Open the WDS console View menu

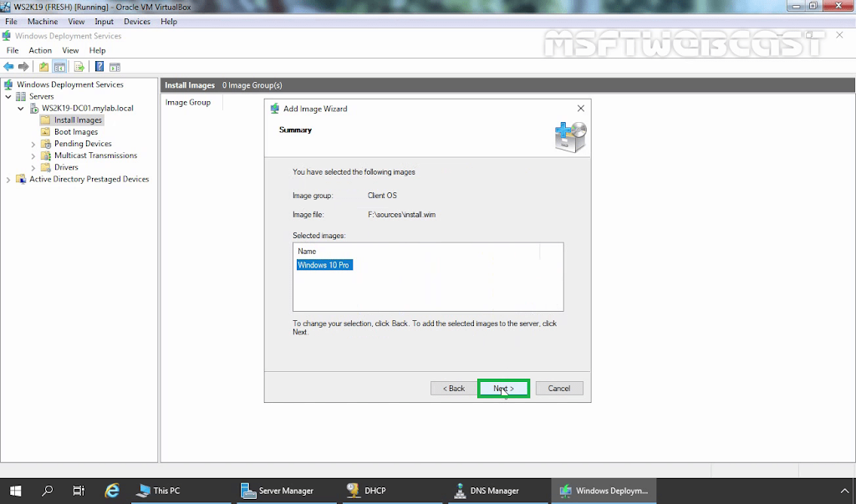pyautogui.click(x=70, y=50)
